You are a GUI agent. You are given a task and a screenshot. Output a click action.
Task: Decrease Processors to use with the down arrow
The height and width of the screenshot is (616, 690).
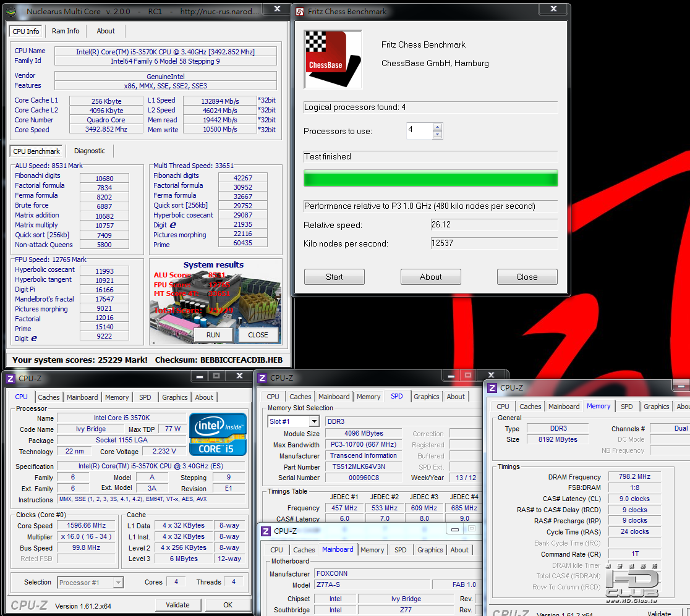[x=437, y=135]
